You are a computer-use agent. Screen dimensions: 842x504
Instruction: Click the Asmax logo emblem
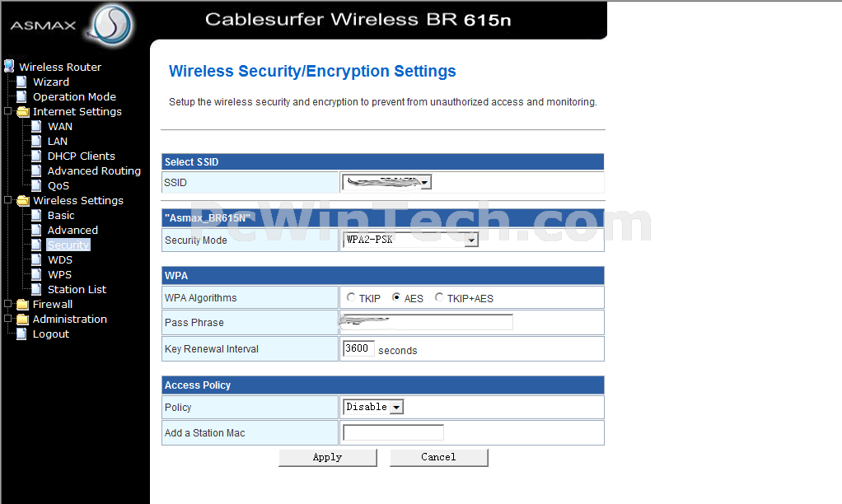(x=111, y=25)
